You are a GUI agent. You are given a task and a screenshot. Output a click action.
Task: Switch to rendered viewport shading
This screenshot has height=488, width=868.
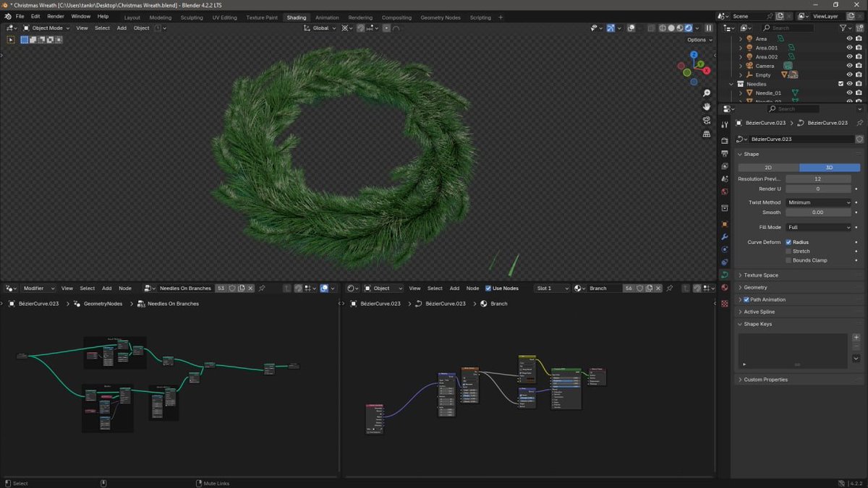[689, 28]
